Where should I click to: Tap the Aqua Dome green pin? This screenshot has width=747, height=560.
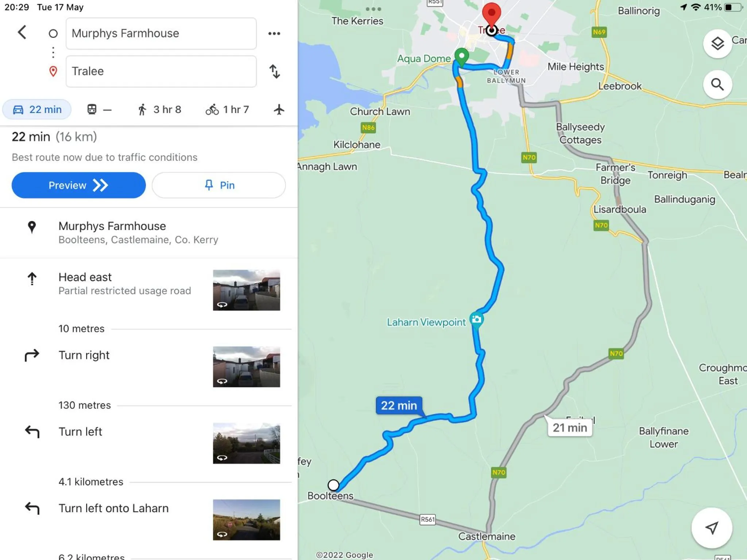click(462, 57)
